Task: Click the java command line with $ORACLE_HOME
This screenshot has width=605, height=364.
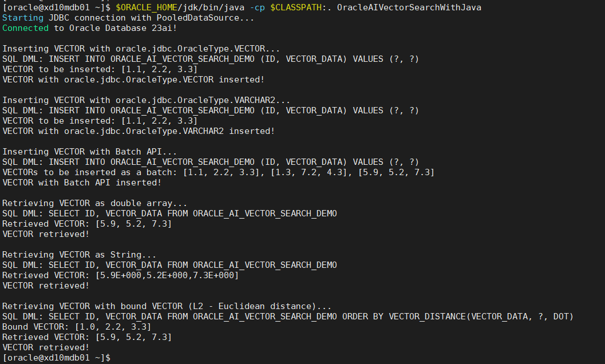Action: [x=242, y=7]
